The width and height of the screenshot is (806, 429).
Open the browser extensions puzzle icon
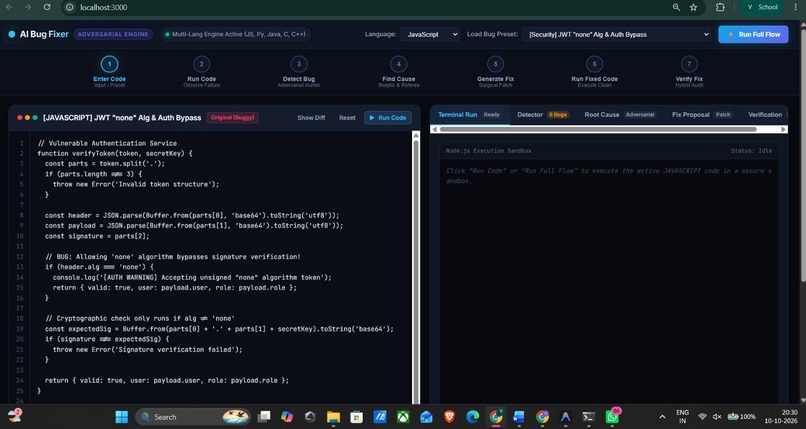pos(720,7)
